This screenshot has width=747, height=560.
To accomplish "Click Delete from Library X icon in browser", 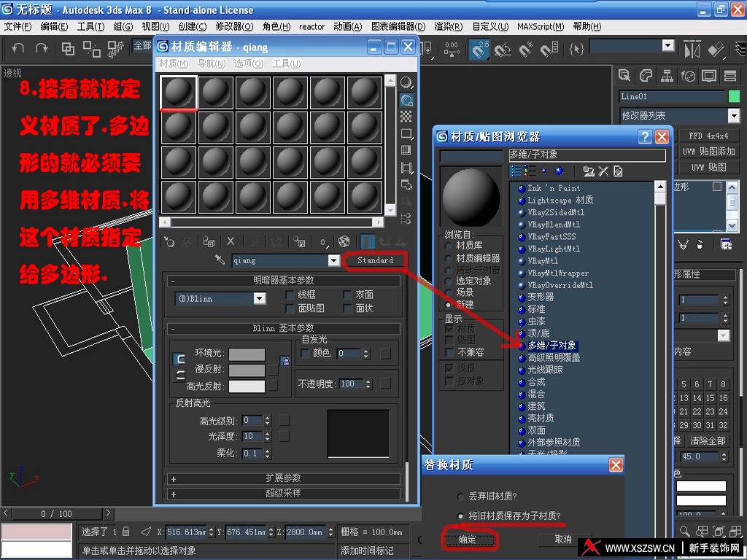I will 603,171.
